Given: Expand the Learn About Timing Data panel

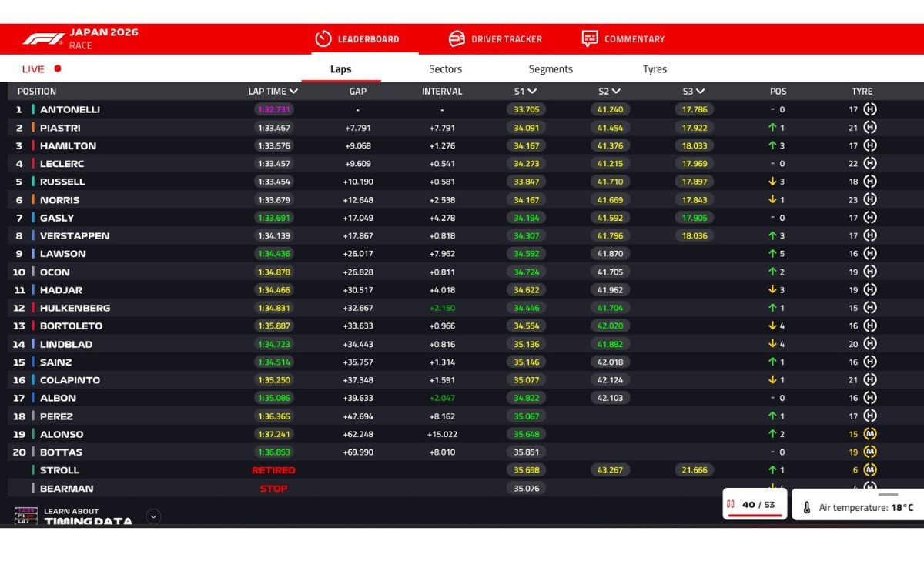Looking at the screenshot, I should click(153, 516).
